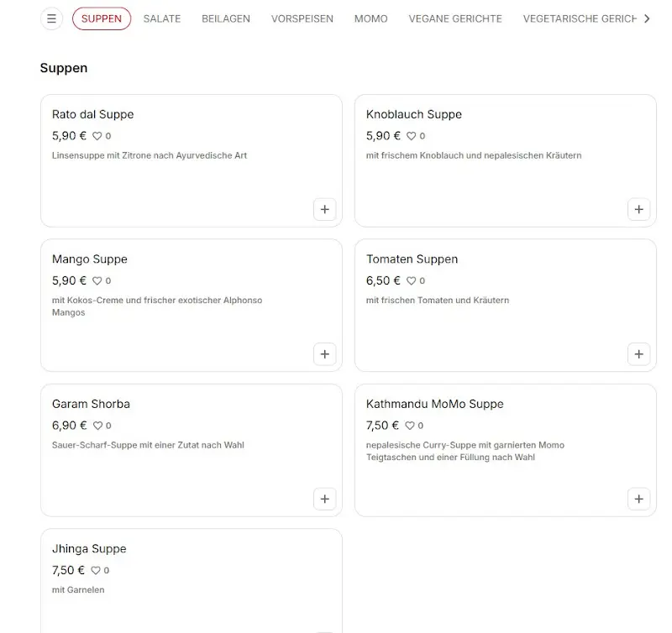Viewport: 672px width, 633px height.
Task: Click the heart icon on Rato dal Suppe
Action: coord(97,136)
